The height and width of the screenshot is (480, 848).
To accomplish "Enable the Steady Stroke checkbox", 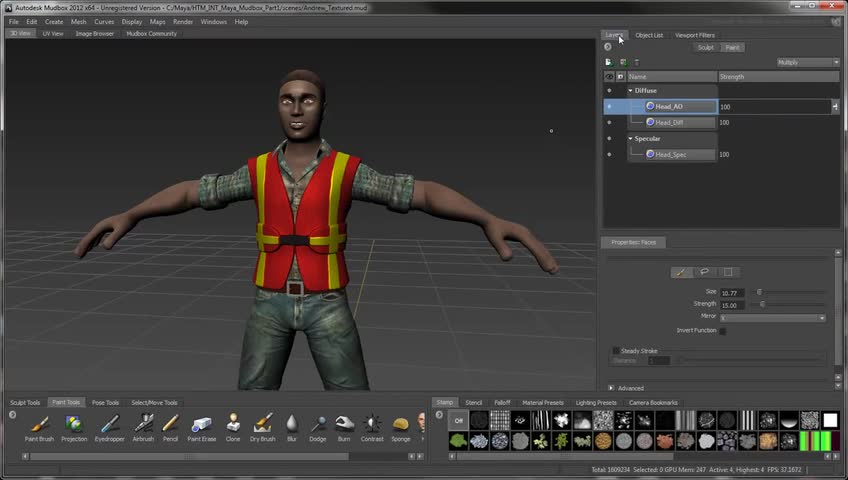I will 616,351.
